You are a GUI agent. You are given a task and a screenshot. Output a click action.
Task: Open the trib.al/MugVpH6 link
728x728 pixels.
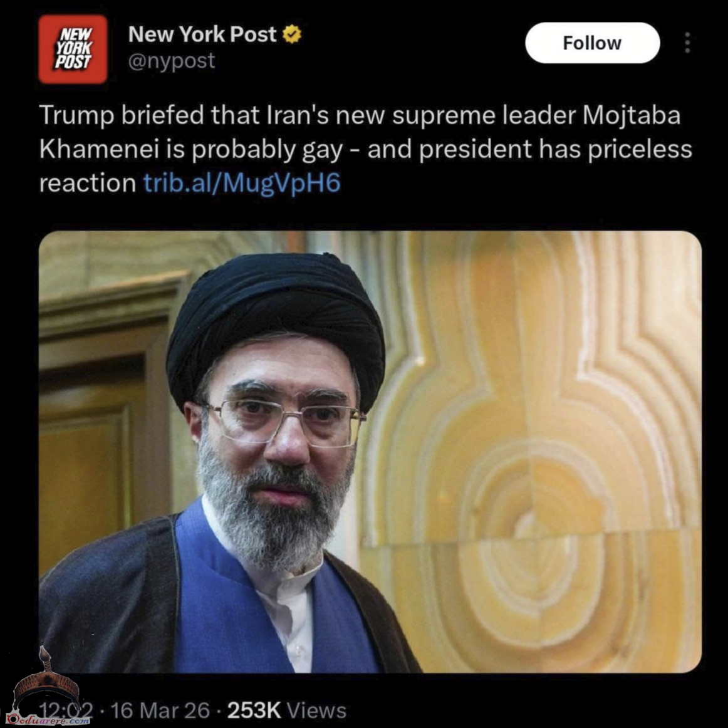tap(242, 184)
